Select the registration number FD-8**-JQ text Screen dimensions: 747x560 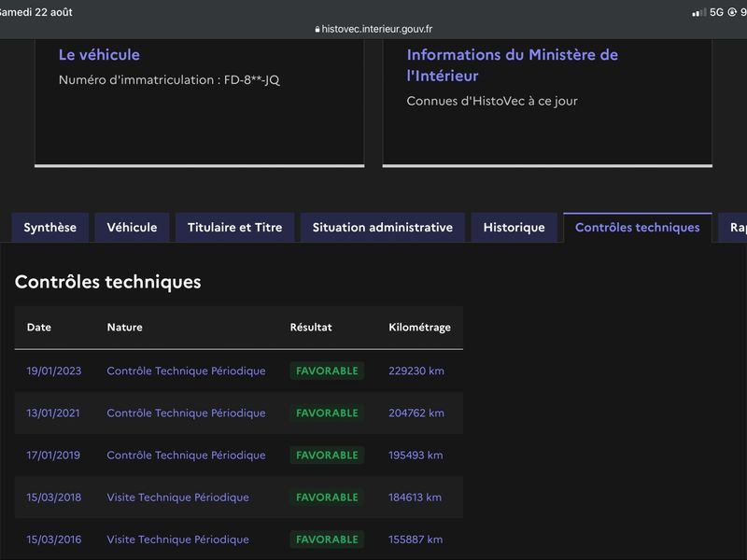(251, 79)
